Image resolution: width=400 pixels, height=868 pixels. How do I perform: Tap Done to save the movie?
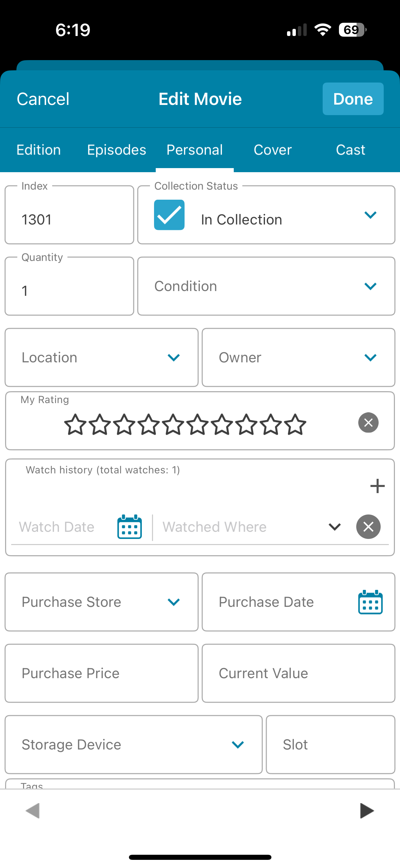pos(353,99)
